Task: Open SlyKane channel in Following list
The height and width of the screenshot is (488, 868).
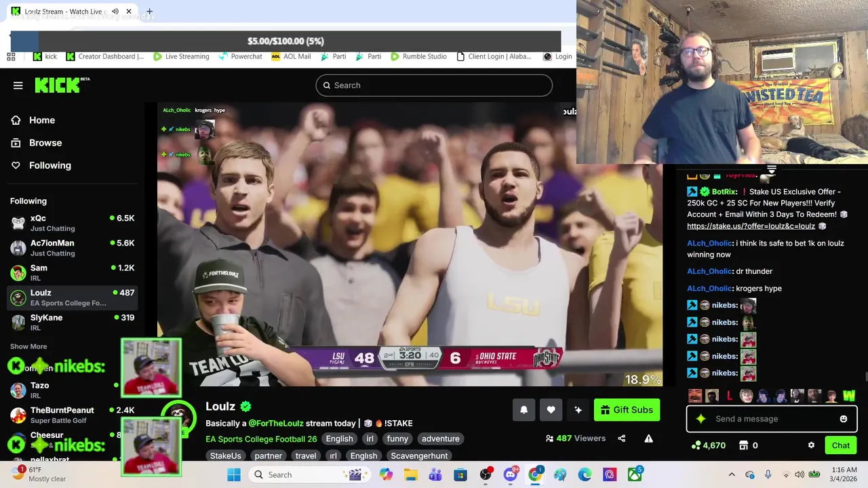Action: [72, 322]
